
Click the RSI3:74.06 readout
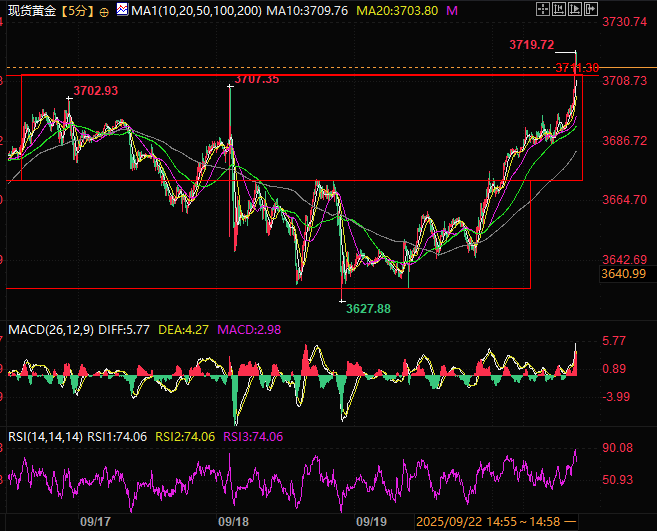253,437
